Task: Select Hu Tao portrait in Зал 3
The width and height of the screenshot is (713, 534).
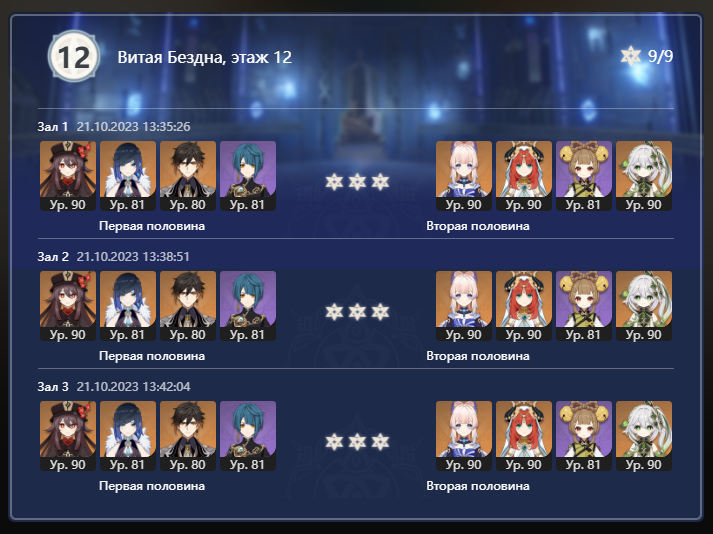Action: (x=68, y=436)
